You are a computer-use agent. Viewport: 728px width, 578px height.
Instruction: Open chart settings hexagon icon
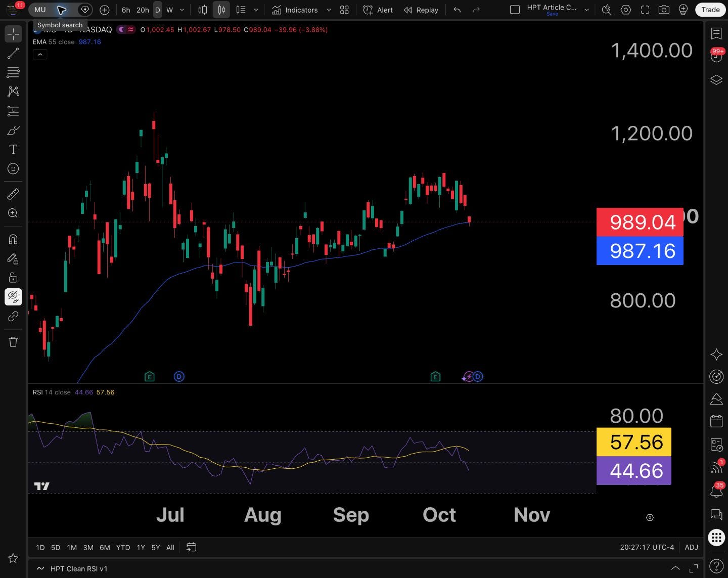click(x=626, y=10)
